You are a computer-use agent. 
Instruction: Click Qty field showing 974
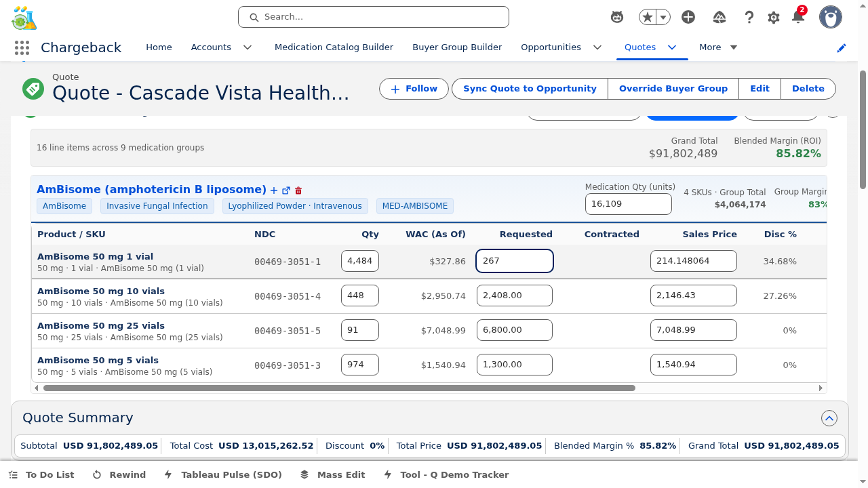(360, 365)
